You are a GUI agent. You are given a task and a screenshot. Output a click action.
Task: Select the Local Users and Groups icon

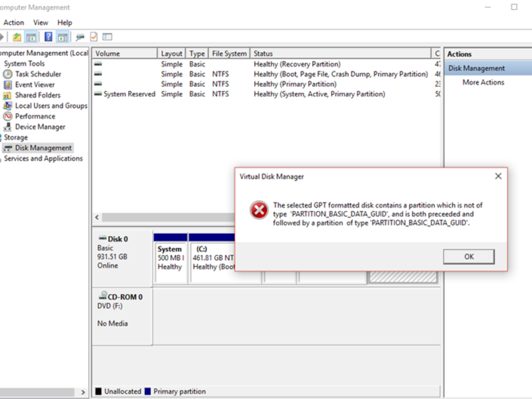point(8,106)
